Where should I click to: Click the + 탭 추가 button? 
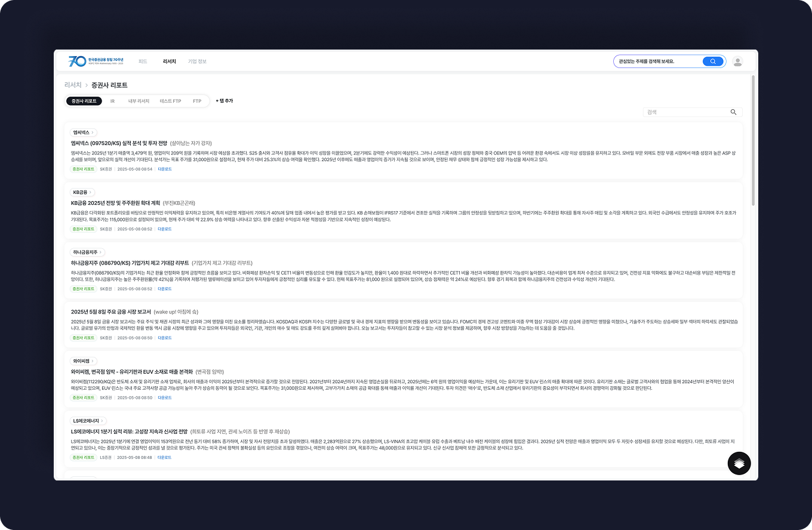click(x=224, y=101)
